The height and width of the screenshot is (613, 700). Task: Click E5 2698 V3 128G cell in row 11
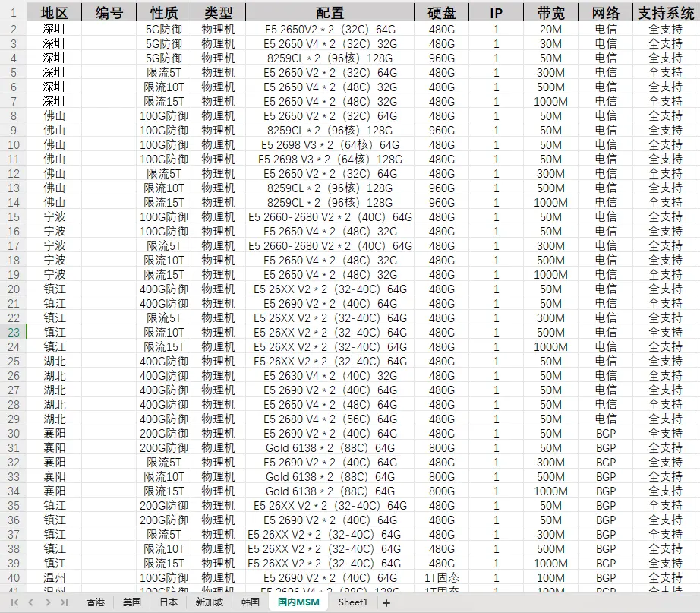330,159
